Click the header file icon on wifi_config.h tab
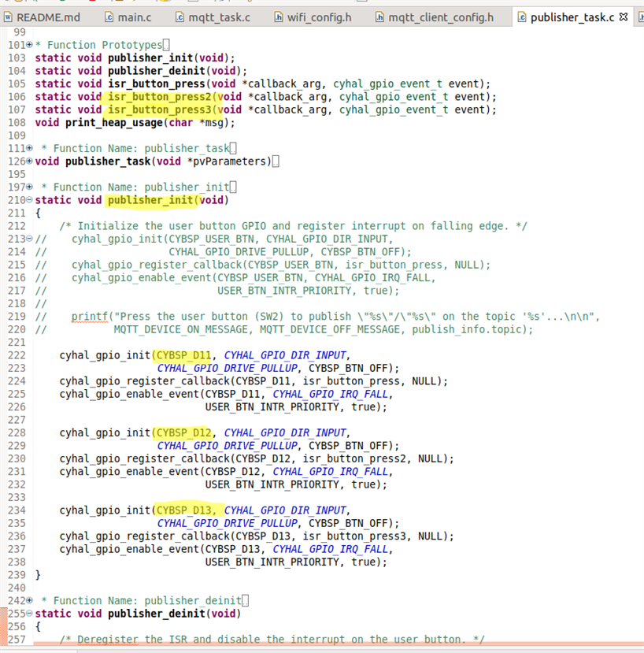 click(x=278, y=17)
